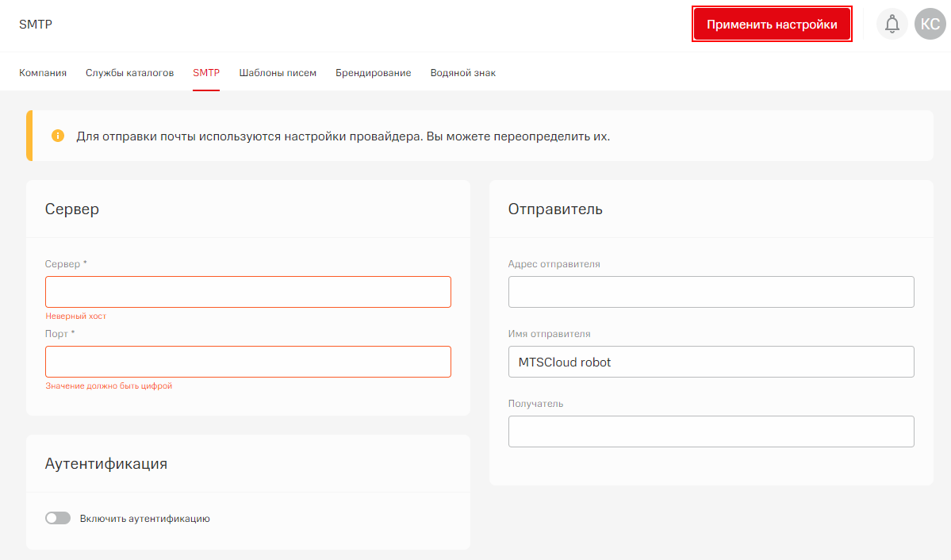951x560 pixels.
Task: Open the Брендирование tab
Action: [373, 73]
